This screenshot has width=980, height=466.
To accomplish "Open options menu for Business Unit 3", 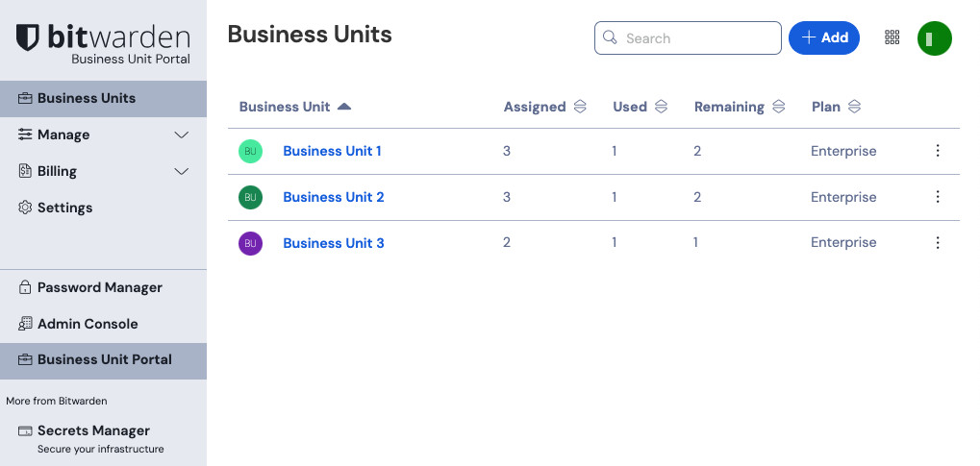I will click(x=938, y=243).
